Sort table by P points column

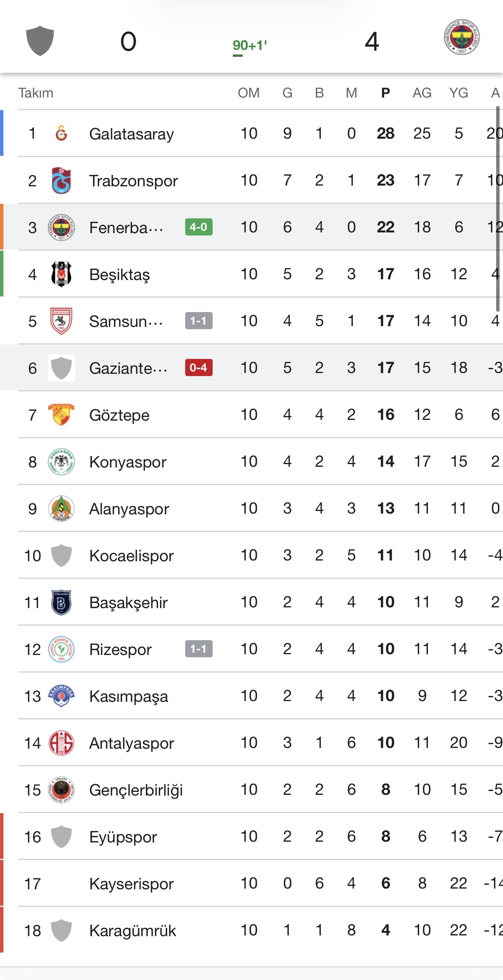point(385,93)
